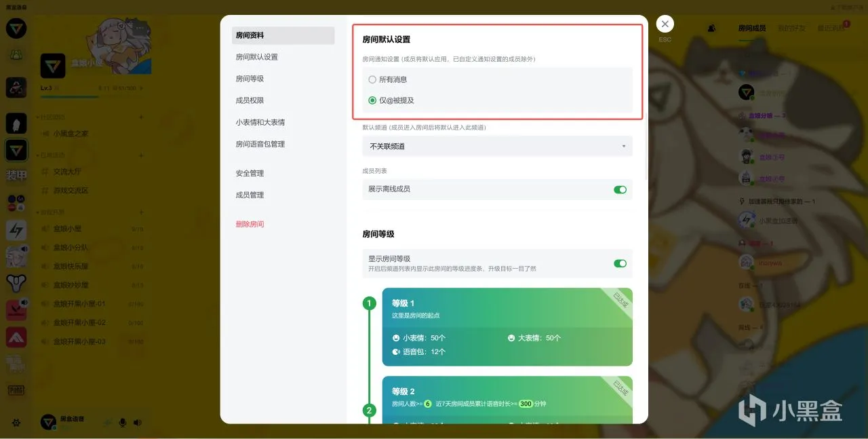
Task: Mute the speaker in user bar
Action: 138,423
